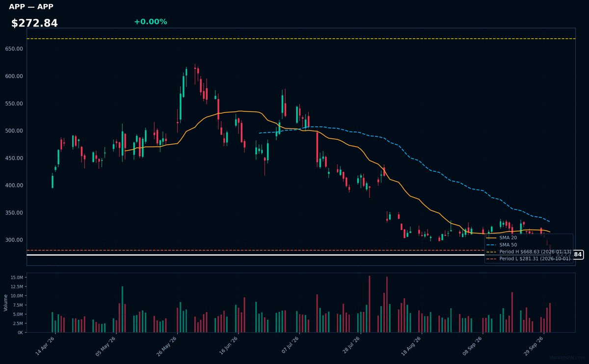Screen dimensions: 589x364
Task: Click the "APP — APP" chart title
Action: (31, 7)
